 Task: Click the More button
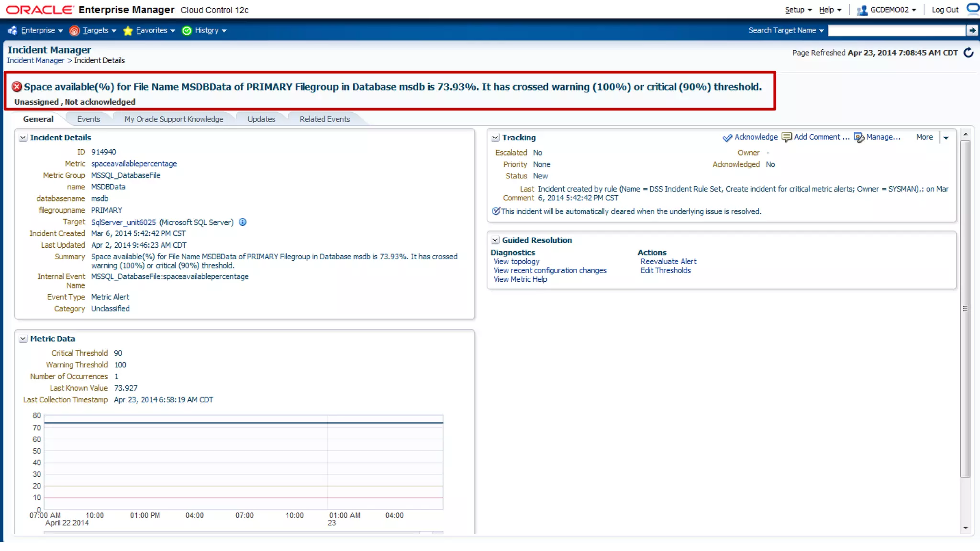[x=924, y=137]
